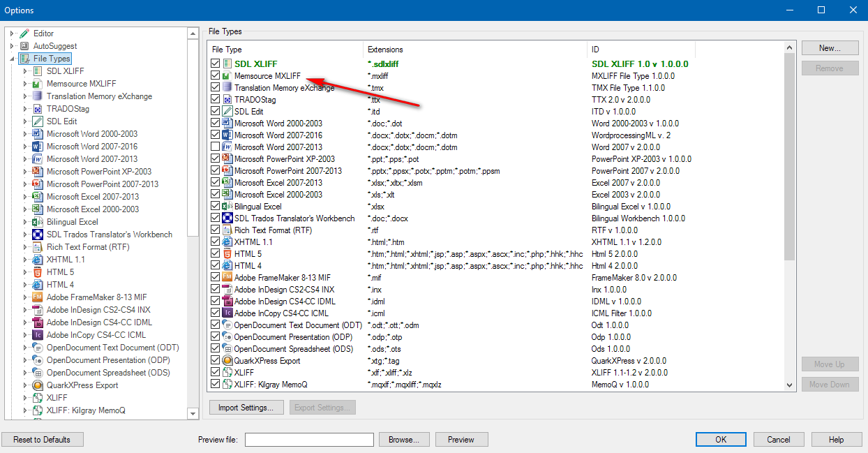Viewport: 868px width, 453px height.
Task: Click the SDL Edit icon in the tree
Action: coord(38,121)
